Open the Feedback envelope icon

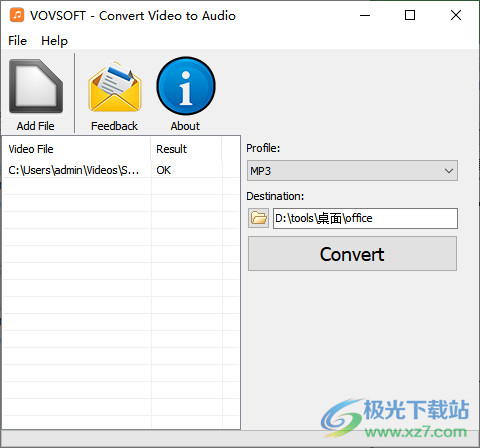115,87
